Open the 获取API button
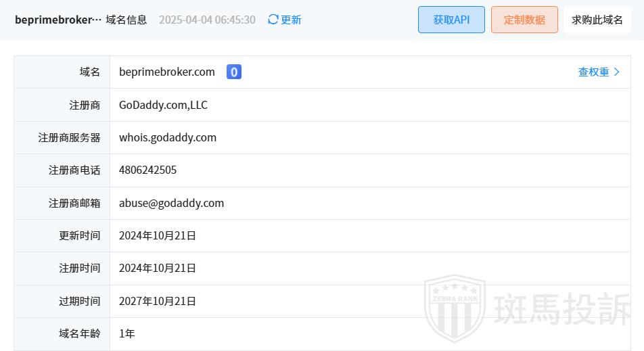This screenshot has height=351, width=644. click(x=451, y=20)
